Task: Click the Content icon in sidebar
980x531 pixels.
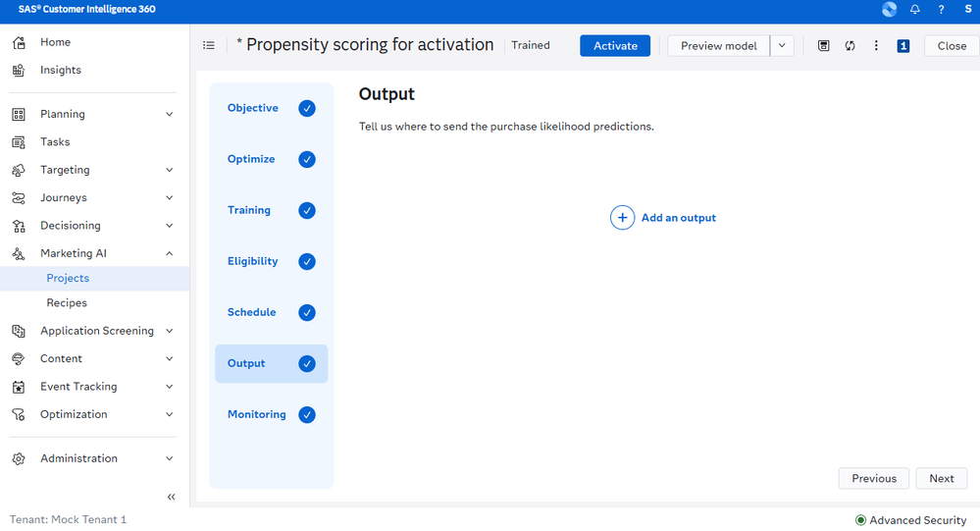Action: pos(19,359)
